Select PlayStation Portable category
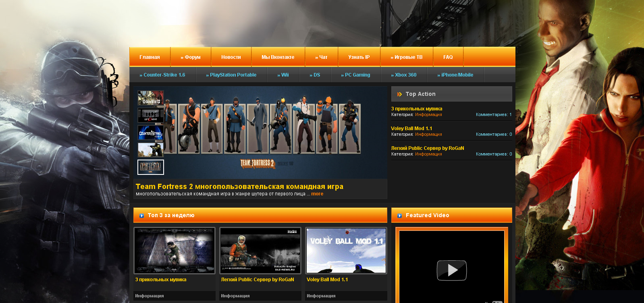Viewport: 644px width, 303px height. pyautogui.click(x=231, y=75)
